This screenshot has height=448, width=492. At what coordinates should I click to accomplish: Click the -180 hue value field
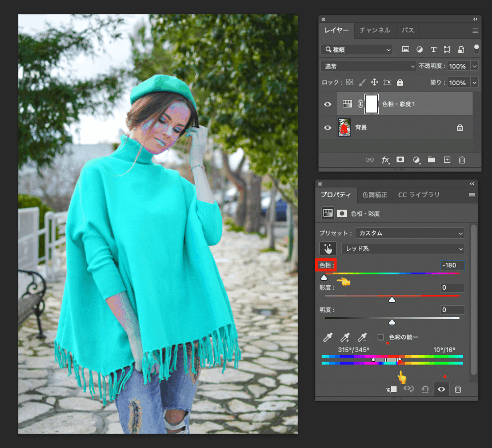(451, 265)
